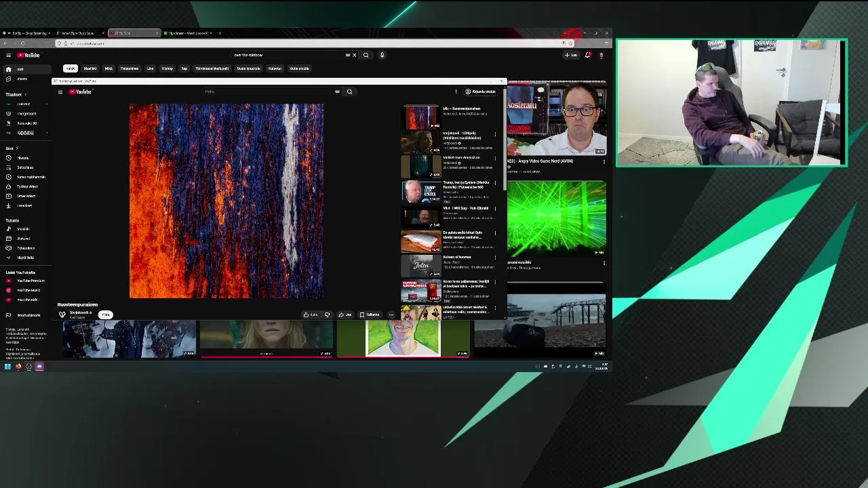Start voice search with the microphone icon
This screenshot has width=868, height=488.
click(x=382, y=55)
